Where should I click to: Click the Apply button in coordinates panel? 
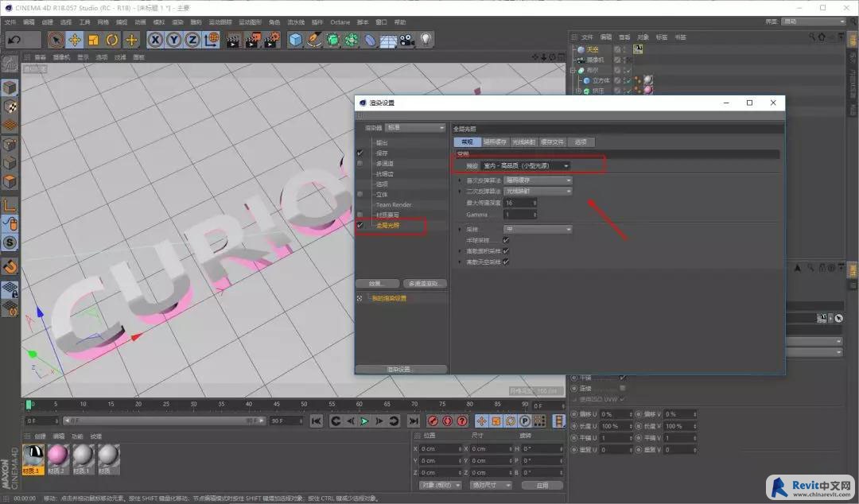coord(542,486)
